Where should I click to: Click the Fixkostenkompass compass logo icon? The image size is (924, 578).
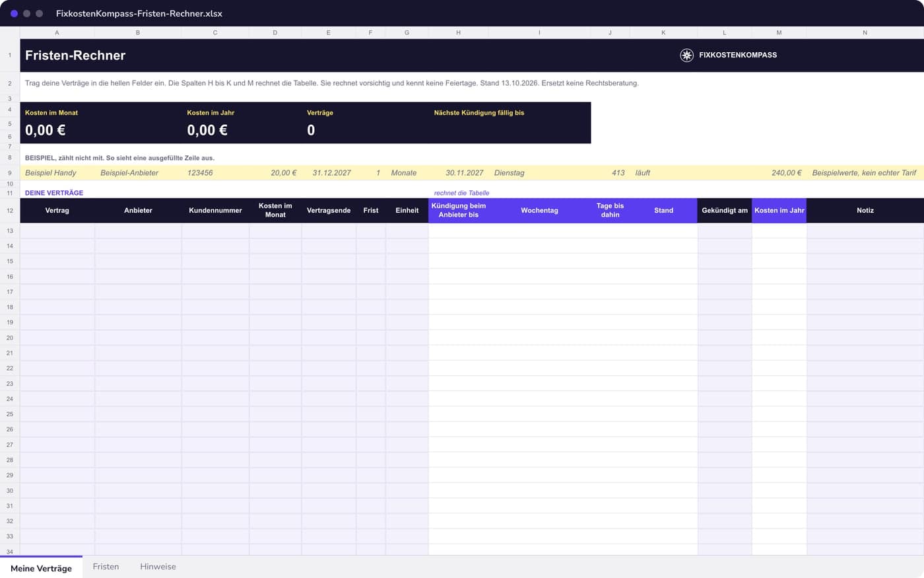click(686, 55)
